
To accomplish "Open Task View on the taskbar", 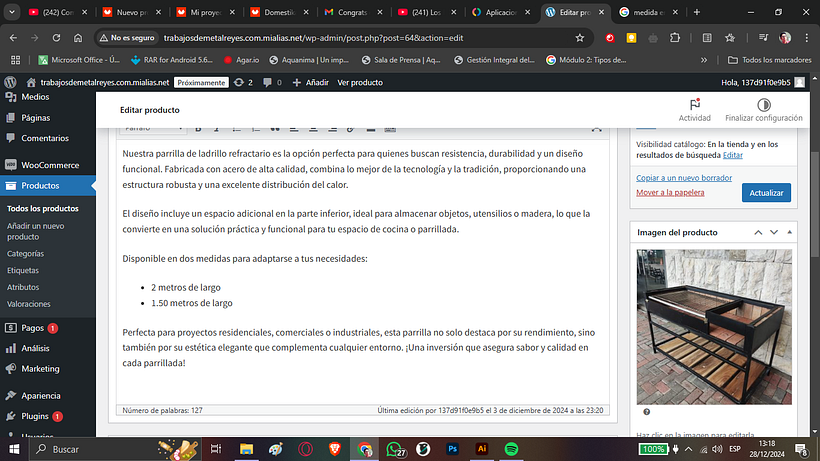I will click(x=215, y=449).
